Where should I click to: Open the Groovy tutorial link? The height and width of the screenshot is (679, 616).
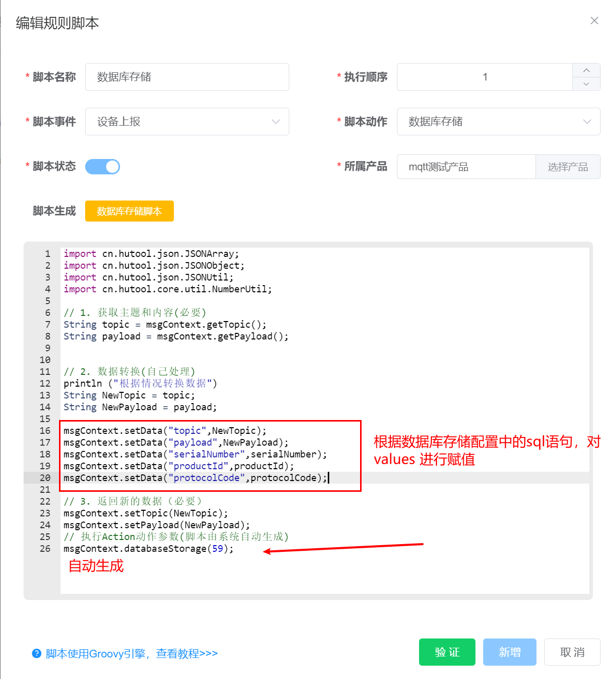tap(132, 653)
